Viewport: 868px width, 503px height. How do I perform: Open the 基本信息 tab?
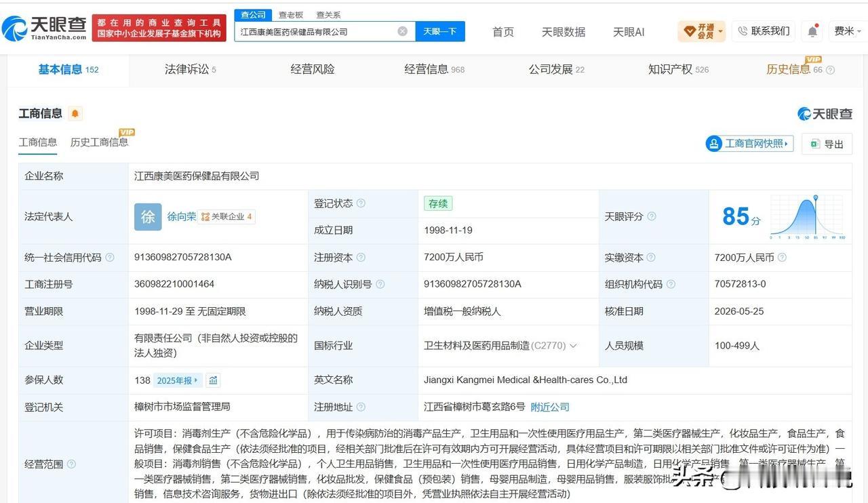68,69
